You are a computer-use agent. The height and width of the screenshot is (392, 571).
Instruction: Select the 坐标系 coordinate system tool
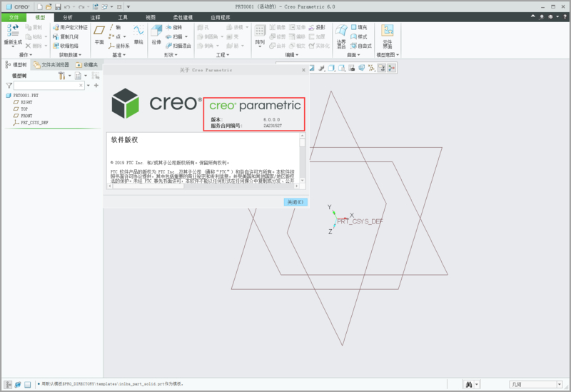pyautogui.click(x=118, y=46)
